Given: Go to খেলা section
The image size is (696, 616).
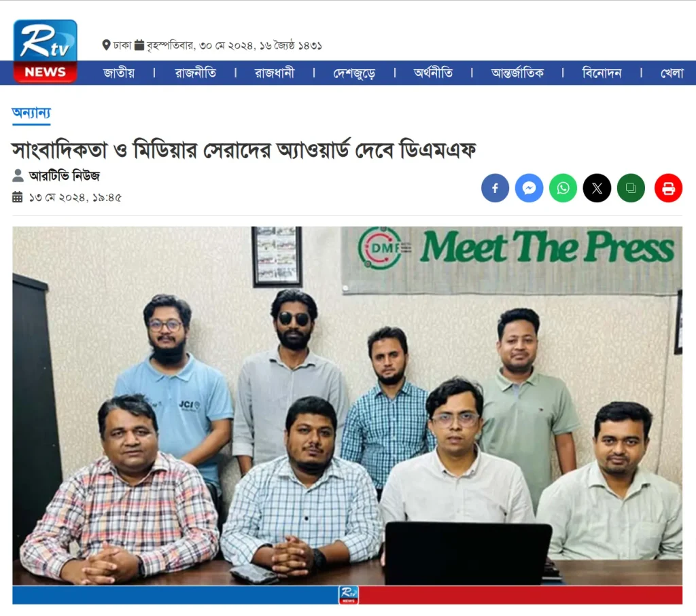Looking at the screenshot, I should coord(672,73).
